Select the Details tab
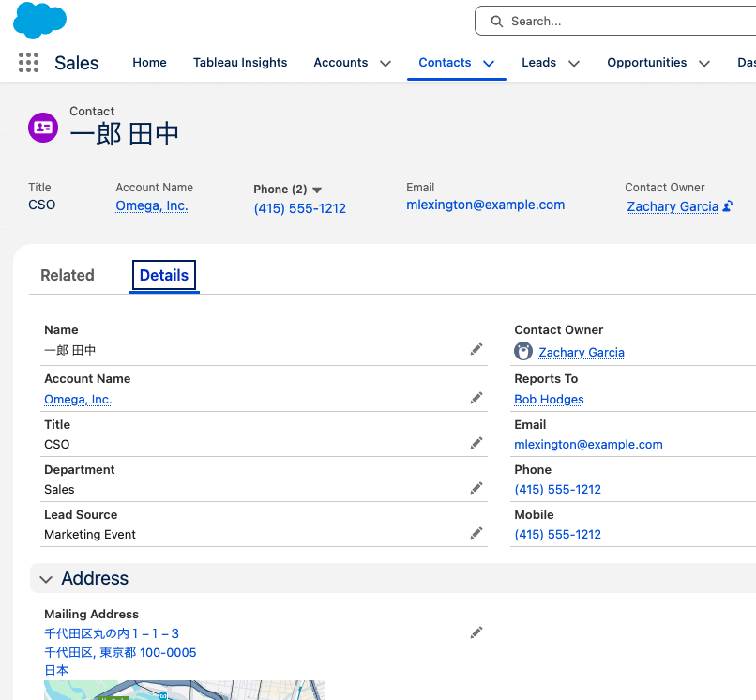756x700 pixels. click(164, 275)
